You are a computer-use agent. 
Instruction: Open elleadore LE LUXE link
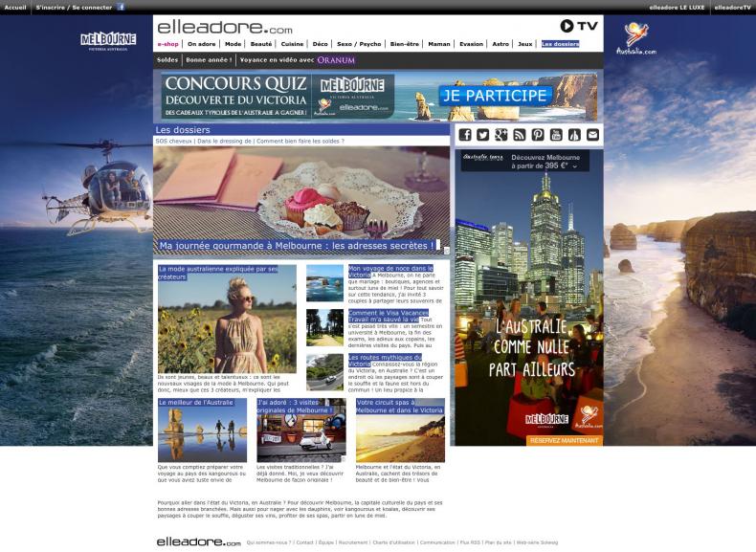coord(677,8)
